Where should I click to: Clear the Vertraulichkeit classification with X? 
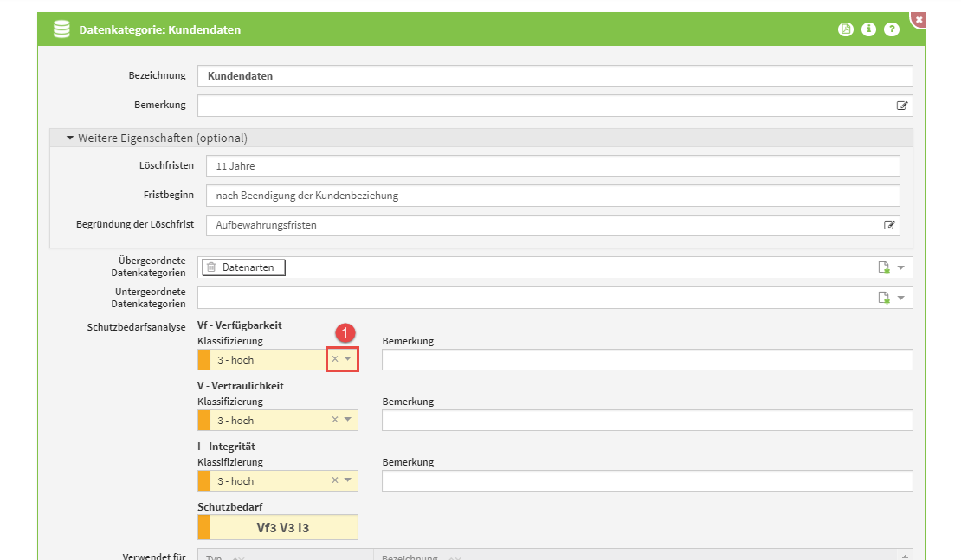click(335, 420)
